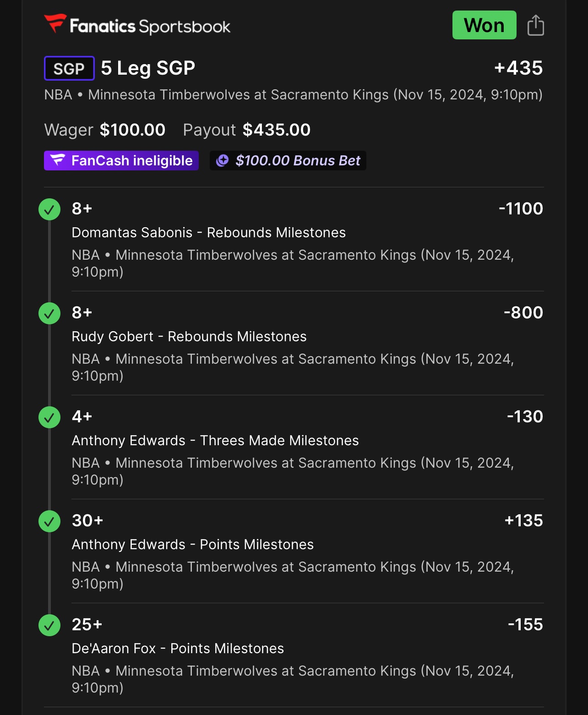
Task: Open Domantas Sabonis Rebounds Milestones leg
Action: 208,233
